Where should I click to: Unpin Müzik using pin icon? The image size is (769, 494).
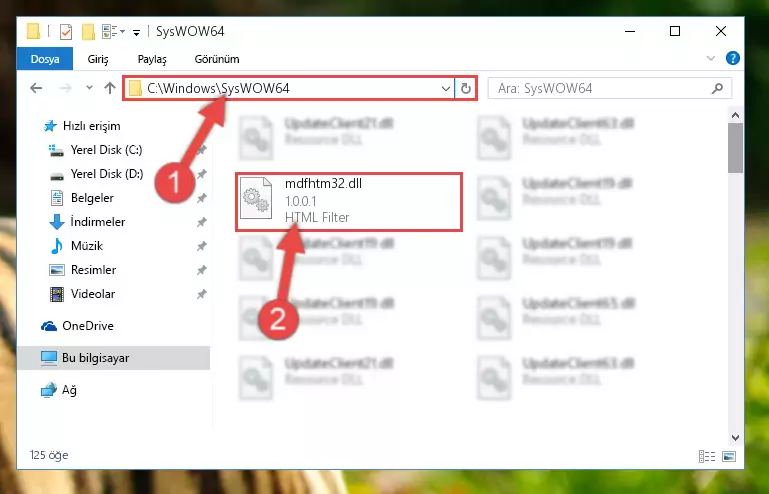(202, 246)
